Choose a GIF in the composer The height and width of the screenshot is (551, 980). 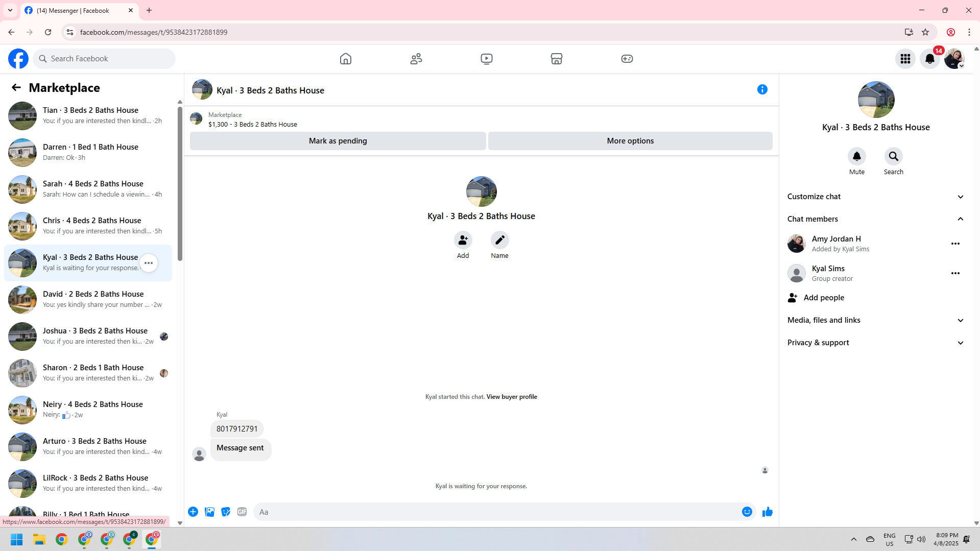242,512
